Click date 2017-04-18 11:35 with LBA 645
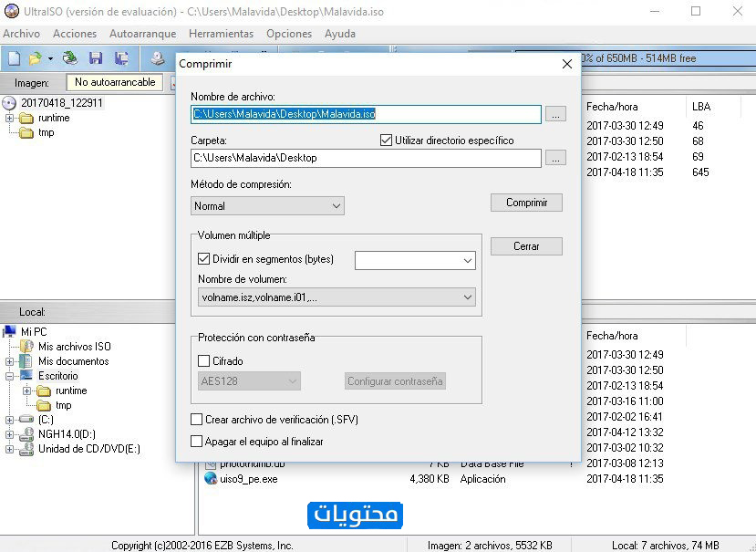 click(625, 172)
